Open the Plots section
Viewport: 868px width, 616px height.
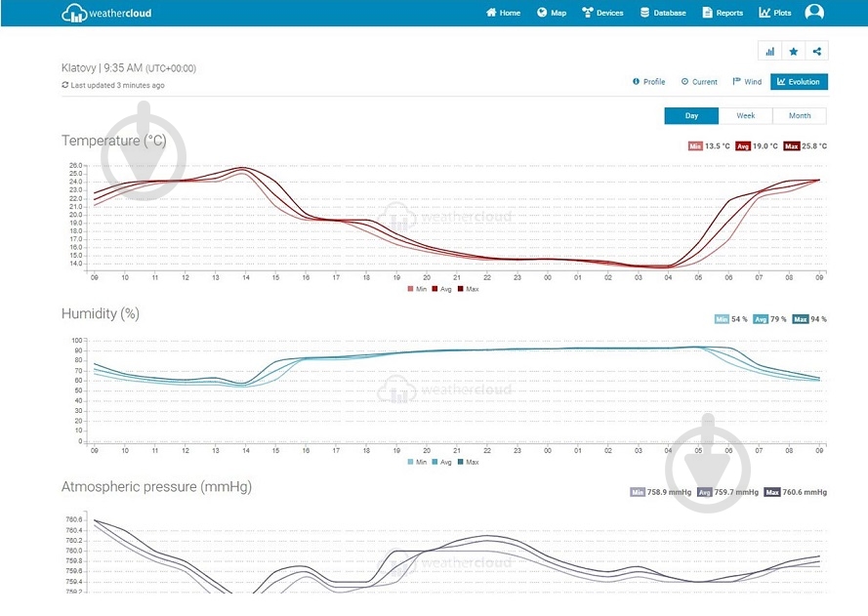pos(775,13)
